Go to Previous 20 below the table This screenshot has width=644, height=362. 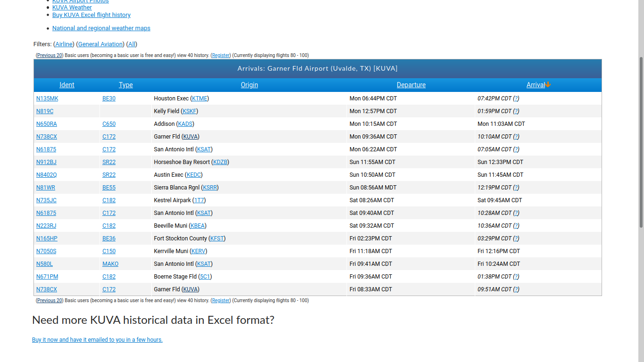click(50, 301)
